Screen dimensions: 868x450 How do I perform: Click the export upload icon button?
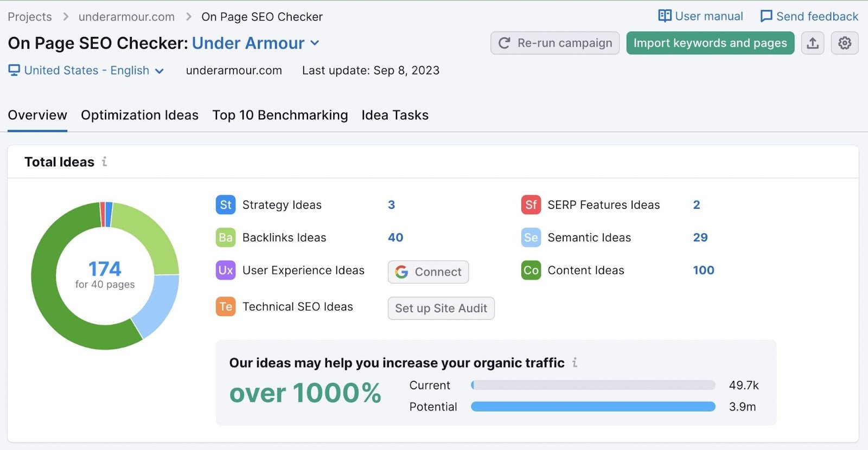point(812,43)
